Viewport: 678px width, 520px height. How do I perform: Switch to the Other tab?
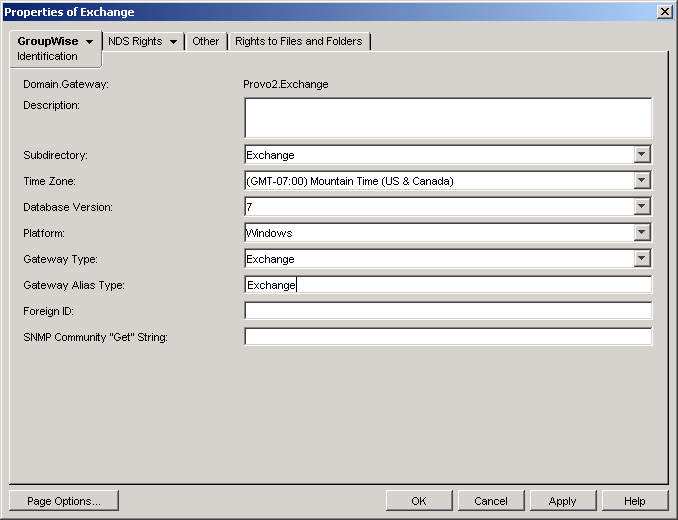tap(205, 41)
